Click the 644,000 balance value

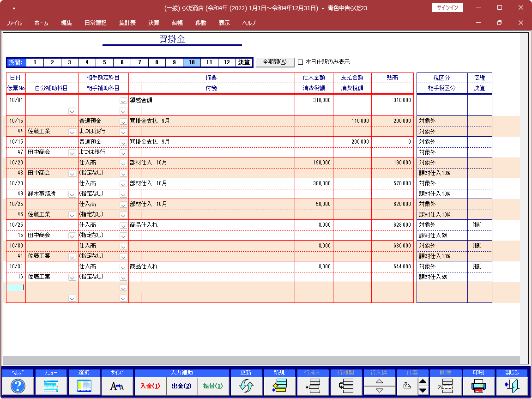click(402, 266)
